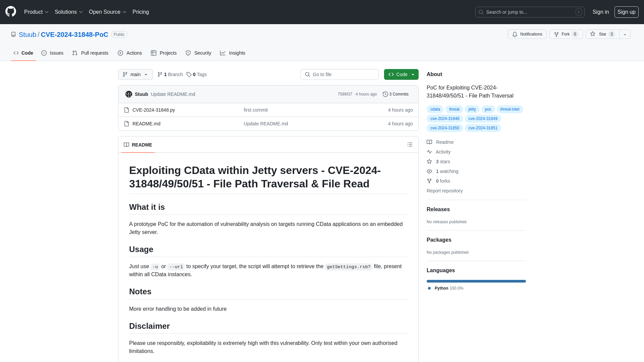Open the CVE-2024-31848.py file
Screen dimensions: 644x362
154,110
